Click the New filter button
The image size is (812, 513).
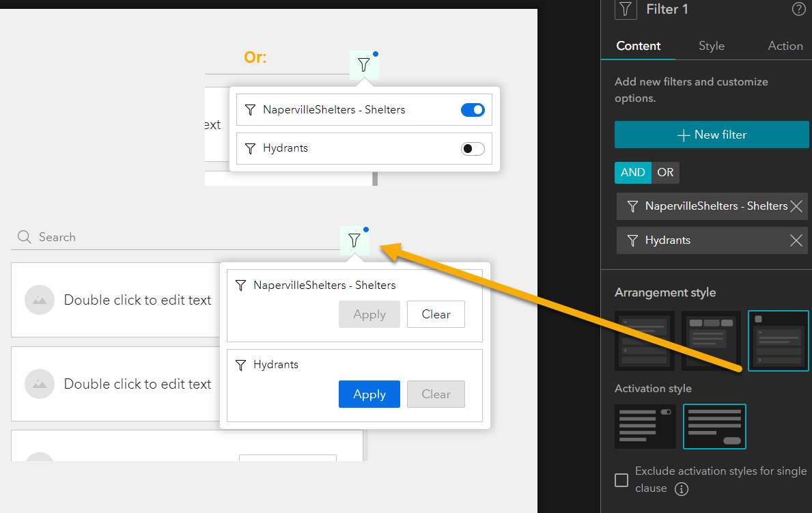(712, 135)
